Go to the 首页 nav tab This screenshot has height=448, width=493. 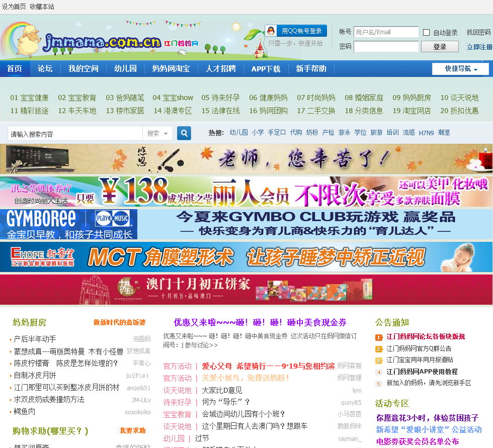pyautogui.click(x=15, y=68)
